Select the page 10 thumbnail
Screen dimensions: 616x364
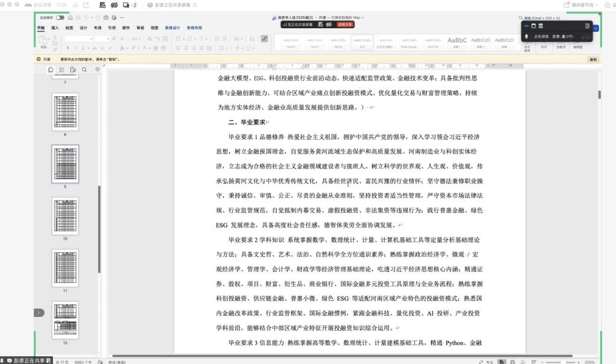(65, 216)
